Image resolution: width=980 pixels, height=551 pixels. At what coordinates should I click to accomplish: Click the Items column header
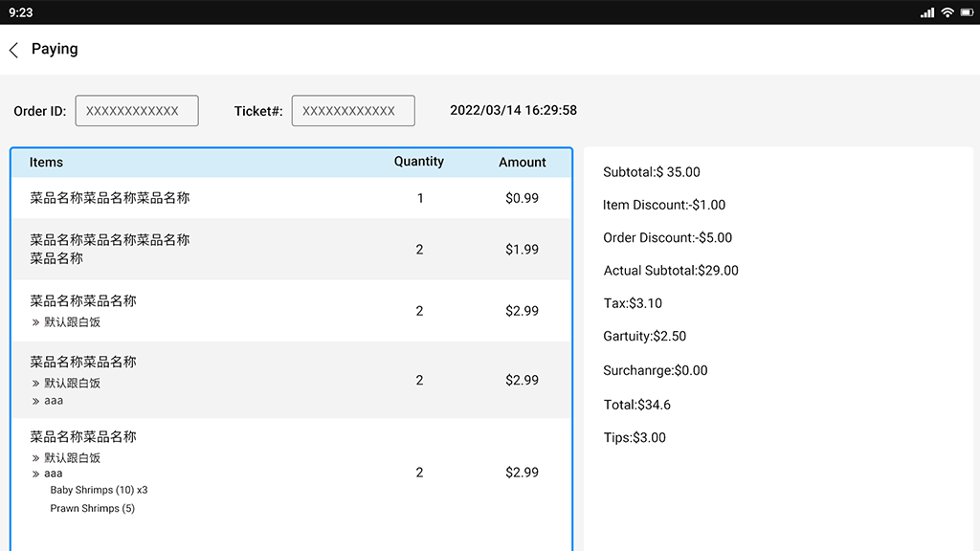coord(46,163)
